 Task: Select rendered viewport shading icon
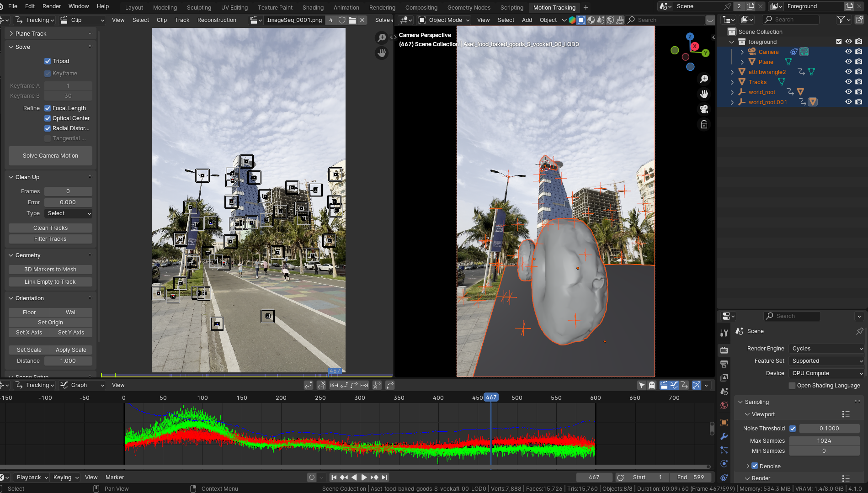610,20
